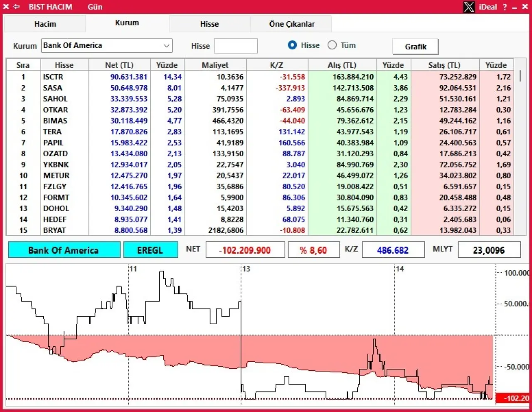
Task: Select the OZATD stock row
Action: (x=260, y=153)
